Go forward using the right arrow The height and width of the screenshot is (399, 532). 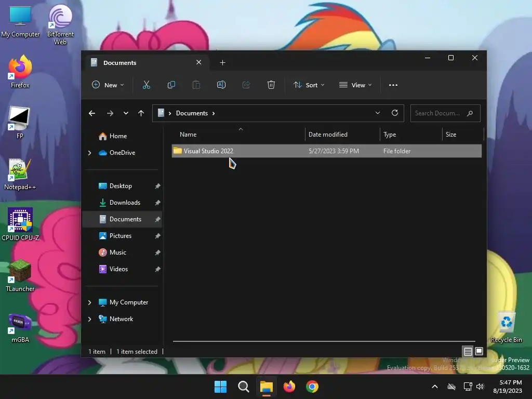coord(110,113)
